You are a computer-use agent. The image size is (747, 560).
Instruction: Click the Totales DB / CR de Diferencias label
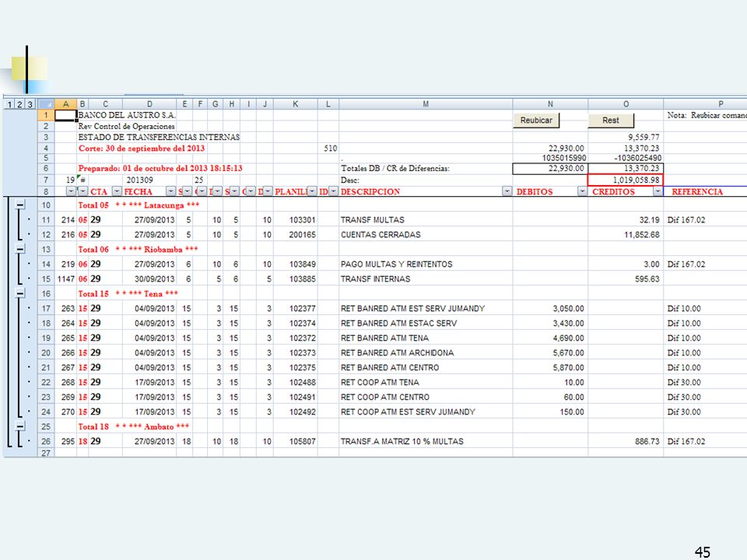[x=395, y=168]
